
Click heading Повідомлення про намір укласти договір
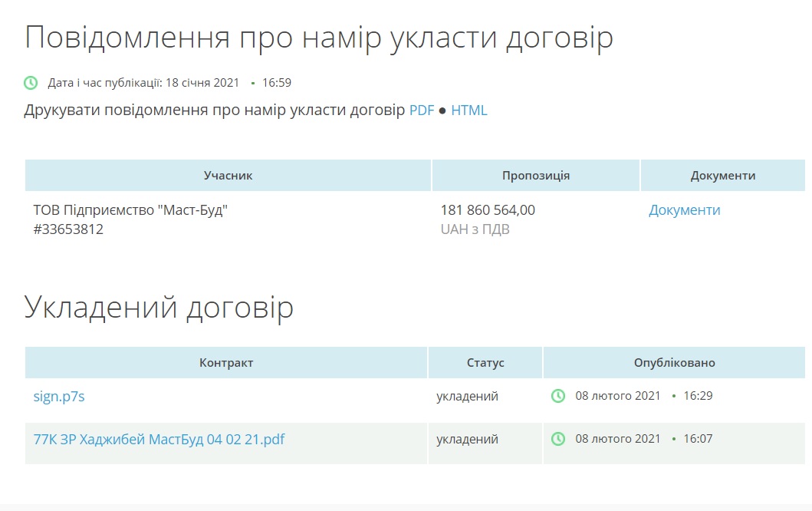319,38
